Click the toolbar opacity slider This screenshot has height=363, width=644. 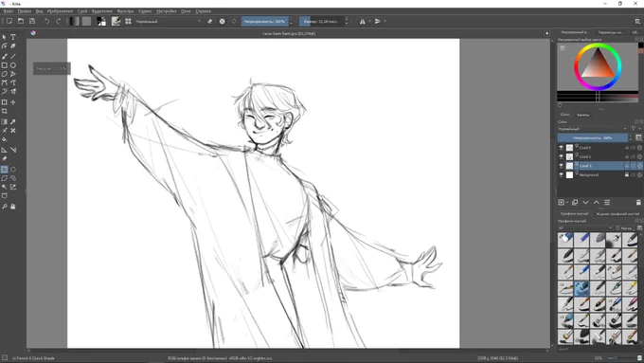point(265,21)
